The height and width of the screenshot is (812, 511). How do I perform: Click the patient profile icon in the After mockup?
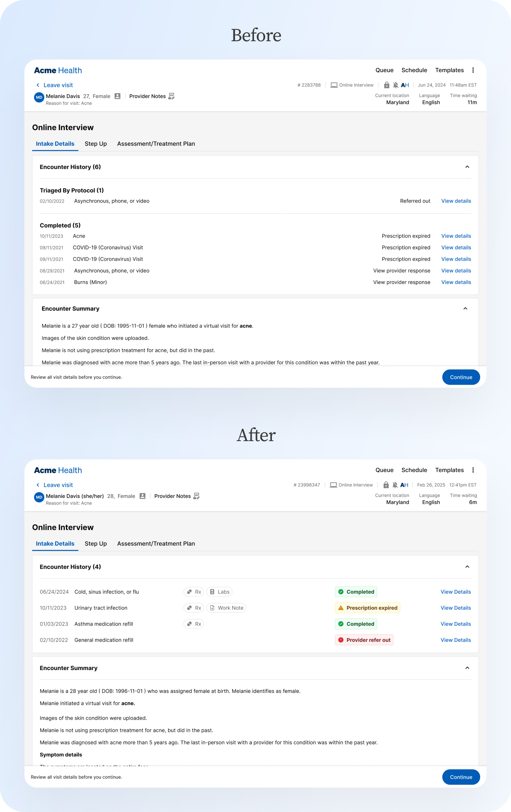(143, 496)
